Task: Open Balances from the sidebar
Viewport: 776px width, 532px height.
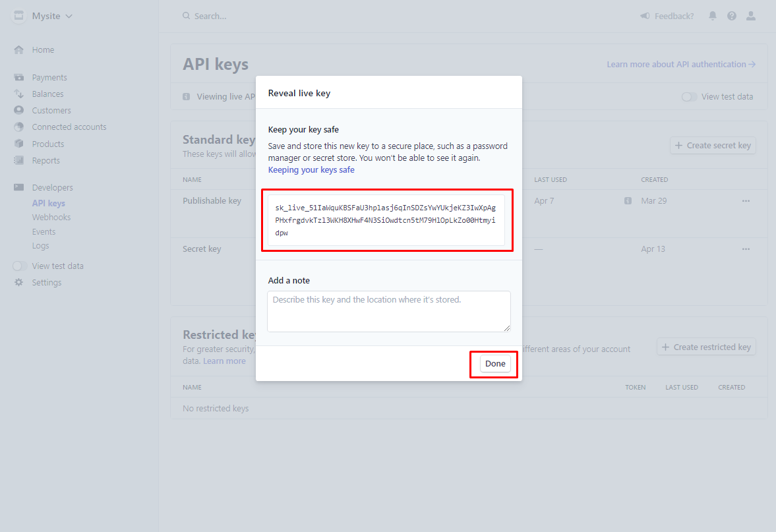Action: tap(48, 94)
